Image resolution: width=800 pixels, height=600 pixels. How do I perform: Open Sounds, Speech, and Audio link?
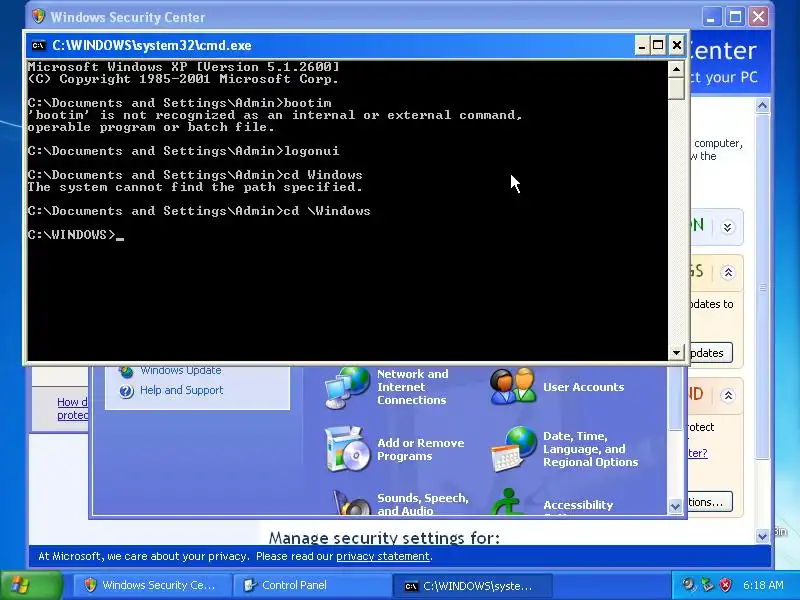coord(422,504)
